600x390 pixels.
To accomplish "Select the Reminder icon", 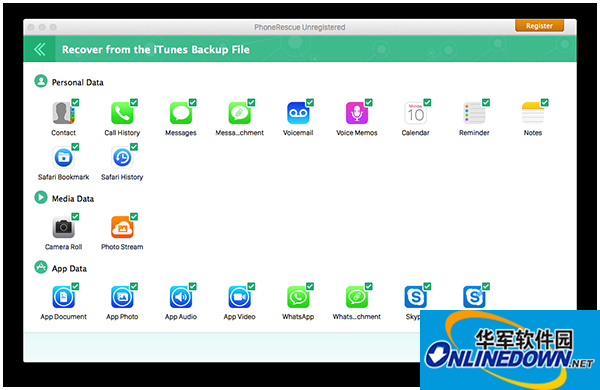I will point(474,113).
